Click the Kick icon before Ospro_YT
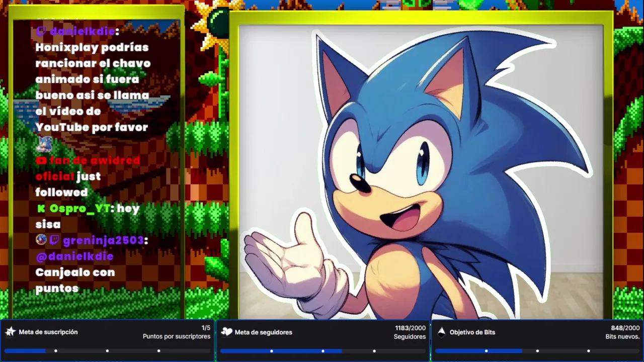 coord(41,208)
